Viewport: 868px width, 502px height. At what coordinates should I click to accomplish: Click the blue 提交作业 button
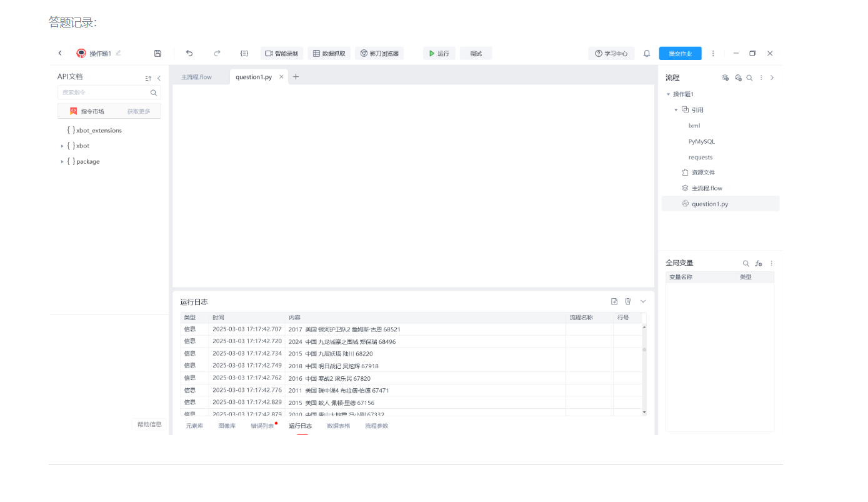click(680, 54)
